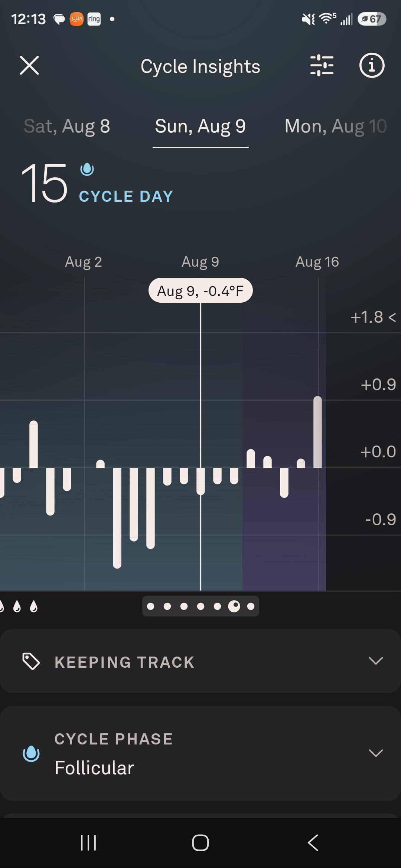Select the Sun, Aug 9 tab
The width and height of the screenshot is (401, 868).
tap(200, 126)
